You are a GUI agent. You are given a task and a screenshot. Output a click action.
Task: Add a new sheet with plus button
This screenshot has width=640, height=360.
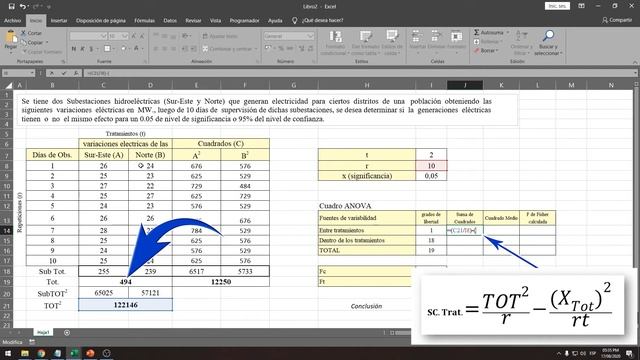pyautogui.click(x=67, y=333)
